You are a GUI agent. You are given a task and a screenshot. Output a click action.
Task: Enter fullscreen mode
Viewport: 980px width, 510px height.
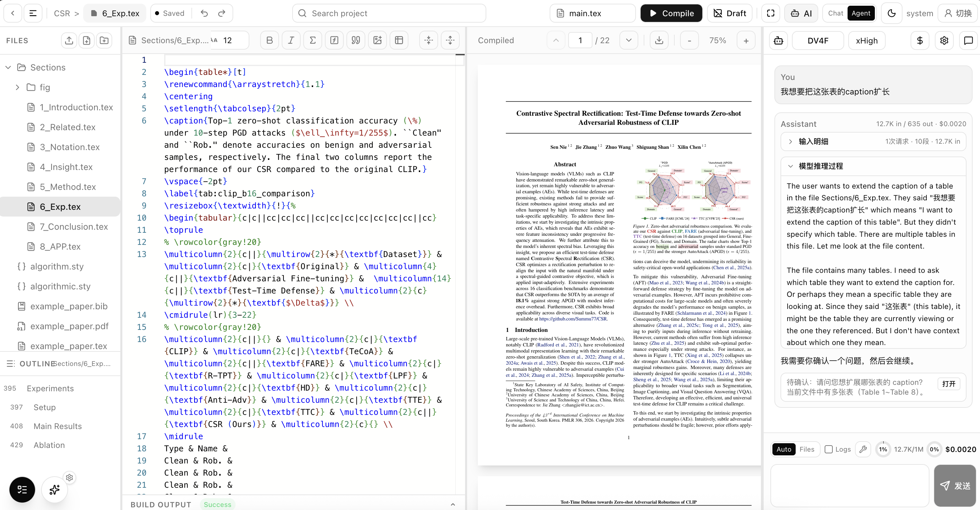771,13
